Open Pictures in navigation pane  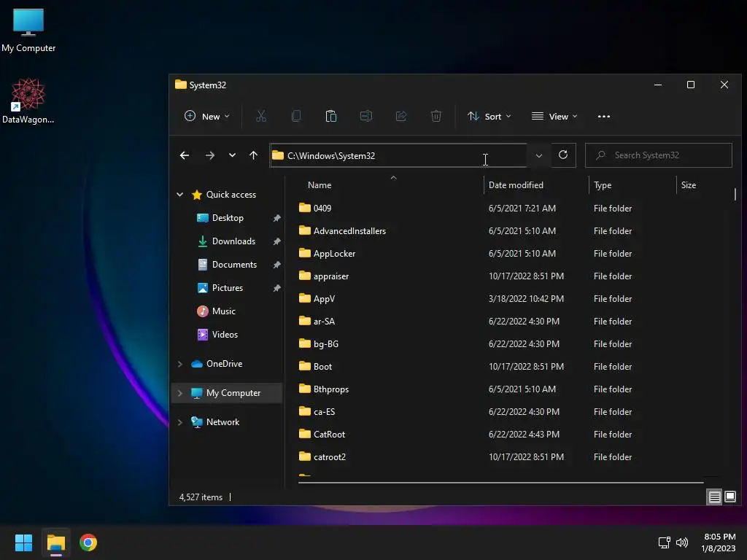click(228, 288)
